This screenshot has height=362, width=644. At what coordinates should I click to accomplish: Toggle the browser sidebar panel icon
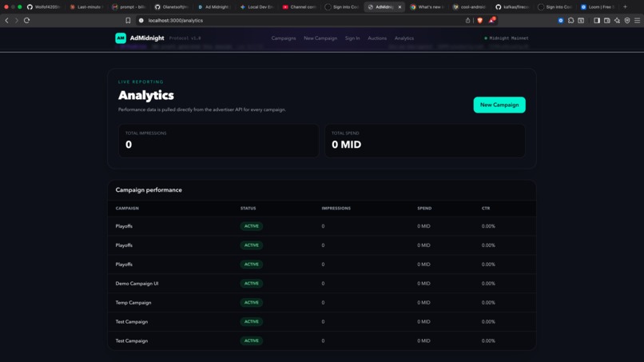tap(597, 20)
